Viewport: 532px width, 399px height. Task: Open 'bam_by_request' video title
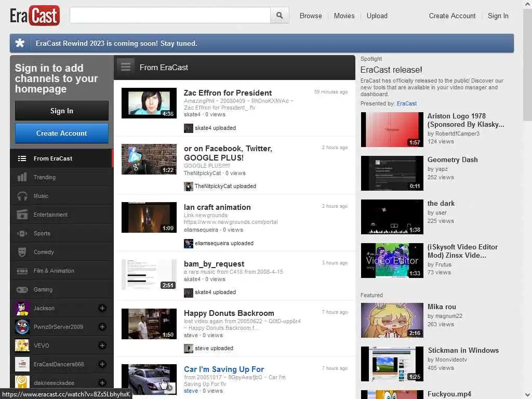[x=214, y=264]
